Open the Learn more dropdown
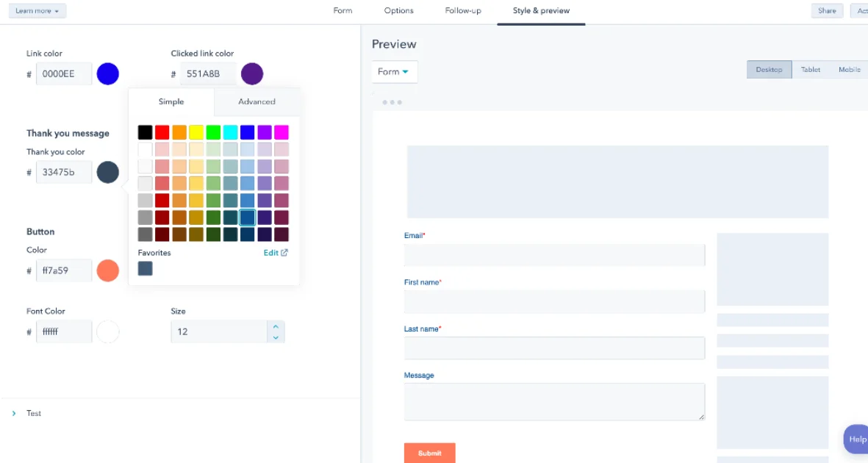The width and height of the screenshot is (868, 463). (x=37, y=10)
